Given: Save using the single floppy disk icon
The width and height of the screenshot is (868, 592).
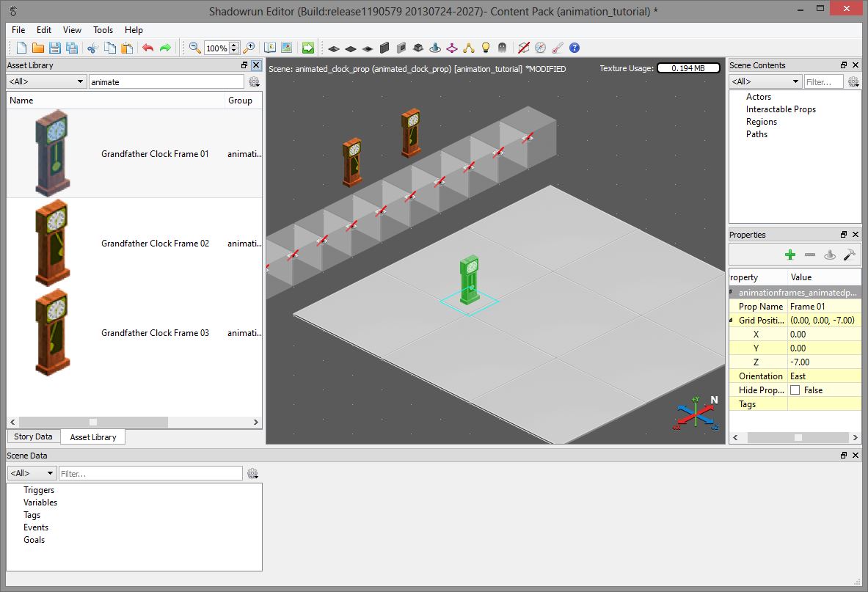Looking at the screenshot, I should pos(55,48).
